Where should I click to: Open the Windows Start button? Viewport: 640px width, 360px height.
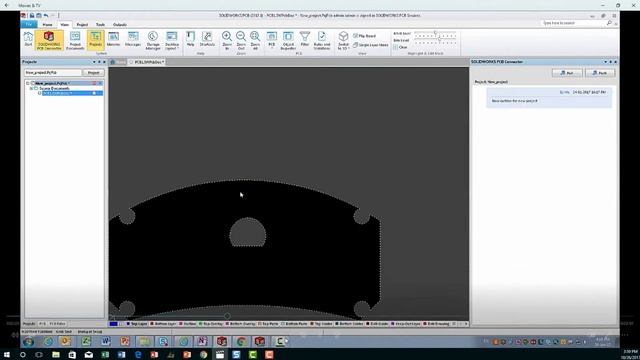[7, 355]
